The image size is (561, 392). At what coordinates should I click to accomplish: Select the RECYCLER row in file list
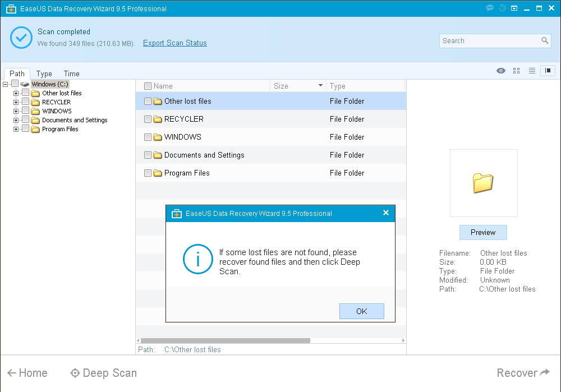coord(271,119)
